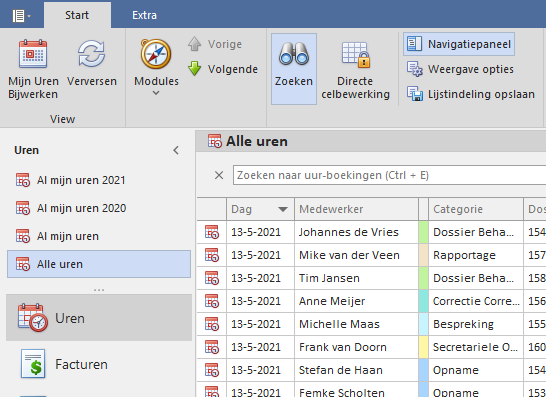The height and width of the screenshot is (397, 546).
Task: Open the application menu icon left of Start
Action: click(x=21, y=15)
